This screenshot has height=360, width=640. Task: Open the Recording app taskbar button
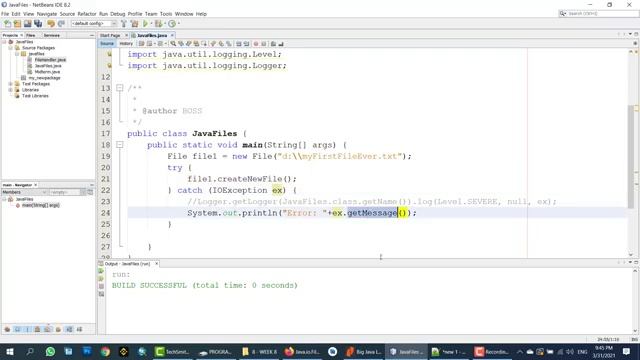point(491,351)
